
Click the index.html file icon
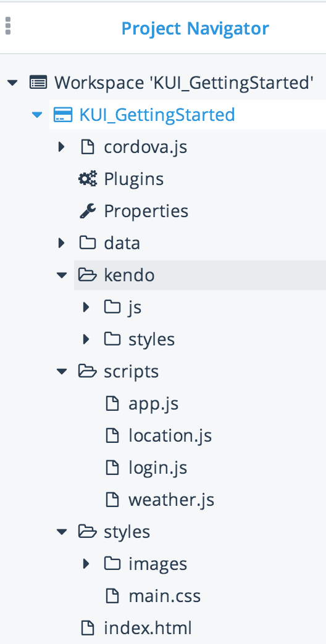click(x=87, y=627)
